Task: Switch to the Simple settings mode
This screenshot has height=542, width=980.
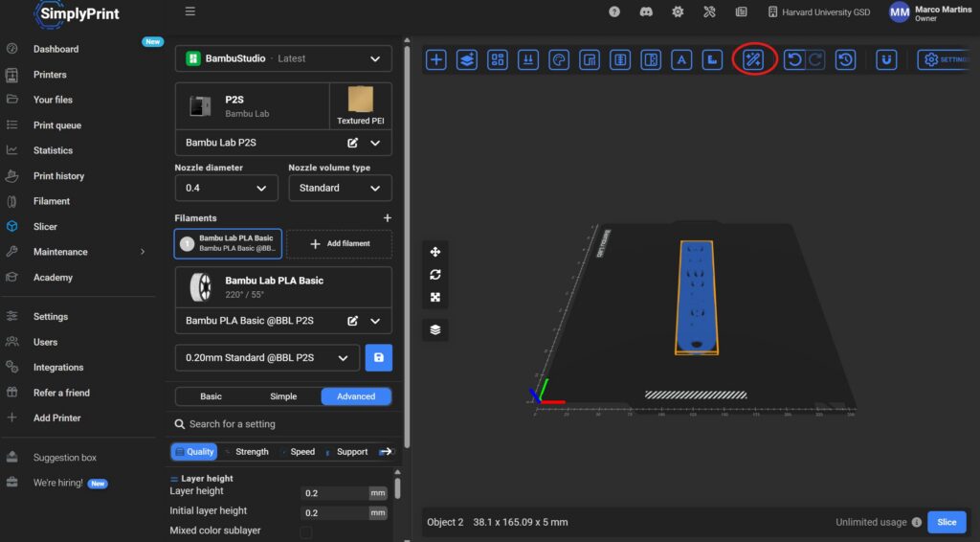Action: click(x=283, y=396)
